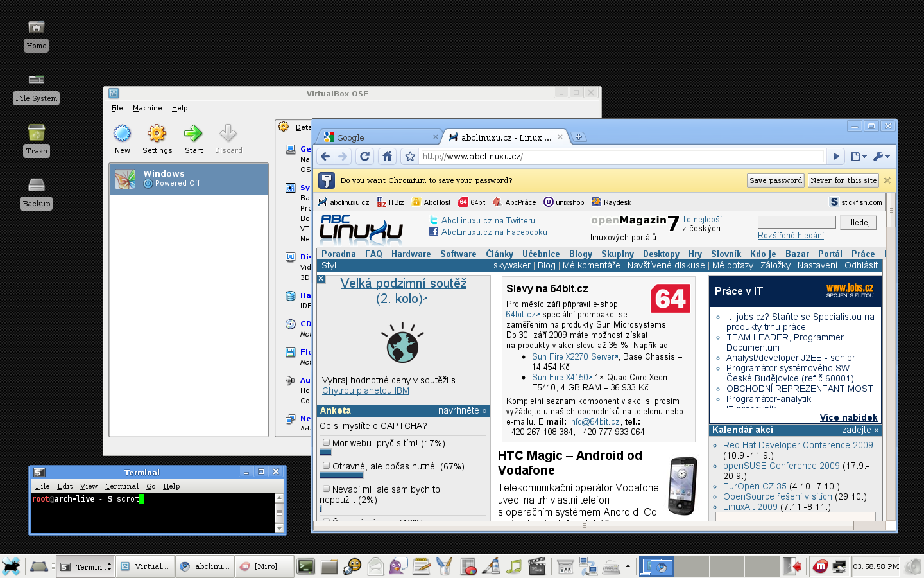Open Chromium wrench tools menu
The width and height of the screenshot is (924, 578).
(x=882, y=156)
